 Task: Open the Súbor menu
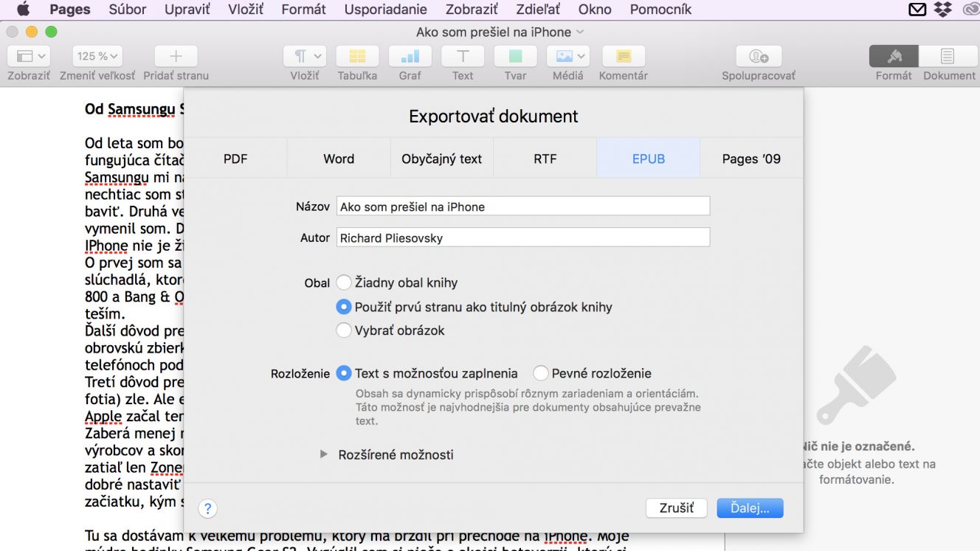tap(128, 10)
